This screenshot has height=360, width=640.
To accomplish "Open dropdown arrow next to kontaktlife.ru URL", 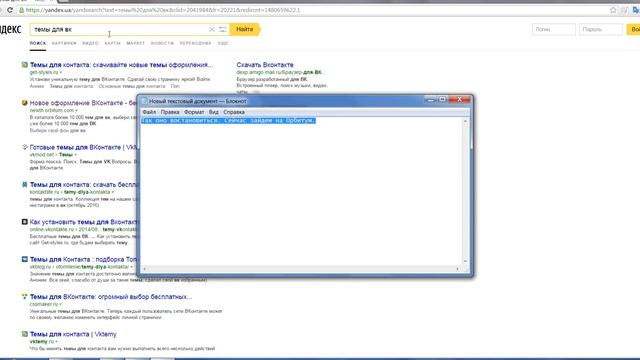I will point(113,192).
